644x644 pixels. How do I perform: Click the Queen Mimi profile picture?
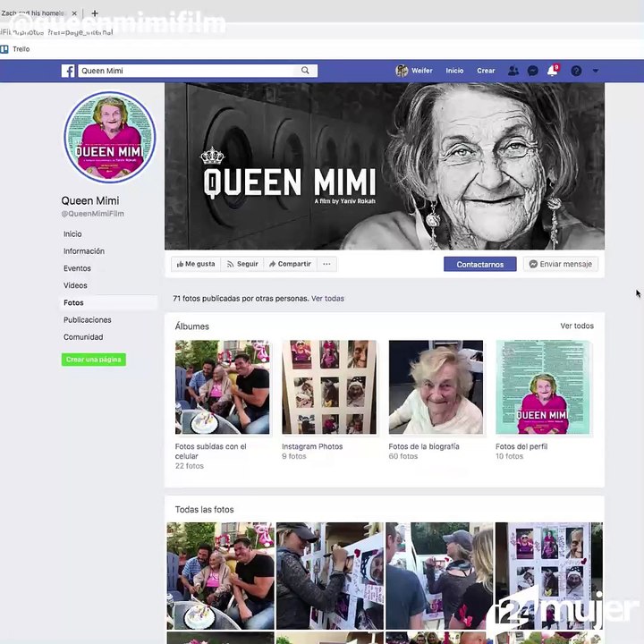coord(110,137)
